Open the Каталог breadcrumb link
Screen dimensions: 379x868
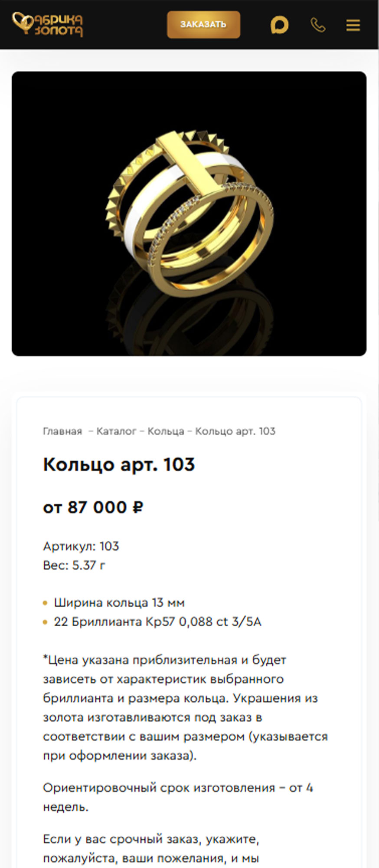click(116, 431)
